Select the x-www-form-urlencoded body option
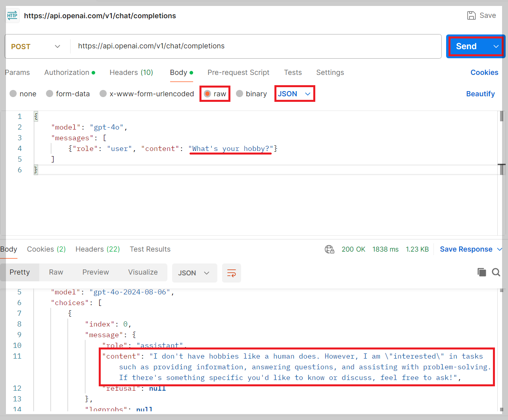 click(103, 94)
